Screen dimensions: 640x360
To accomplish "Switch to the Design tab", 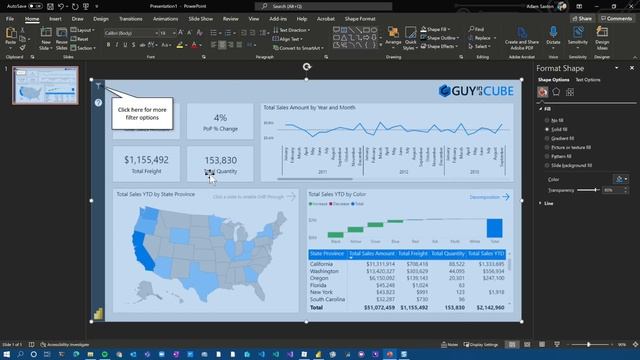I will [x=101, y=19].
